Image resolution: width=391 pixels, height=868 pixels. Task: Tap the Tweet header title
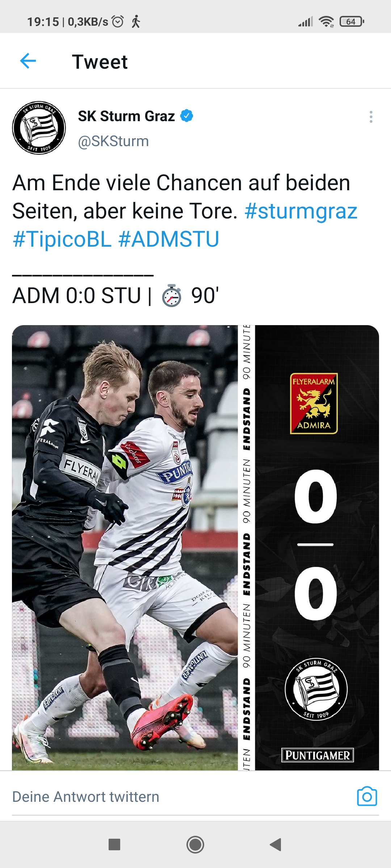[100, 61]
